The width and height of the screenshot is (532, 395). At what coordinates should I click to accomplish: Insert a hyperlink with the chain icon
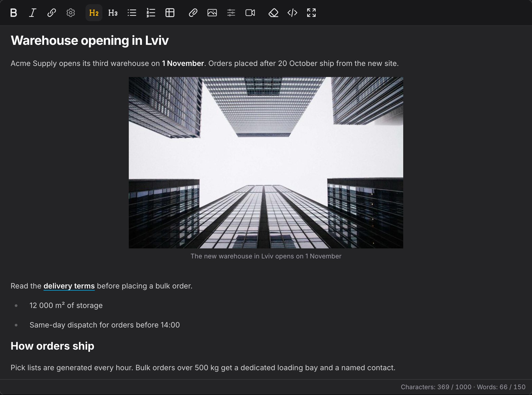pos(52,13)
